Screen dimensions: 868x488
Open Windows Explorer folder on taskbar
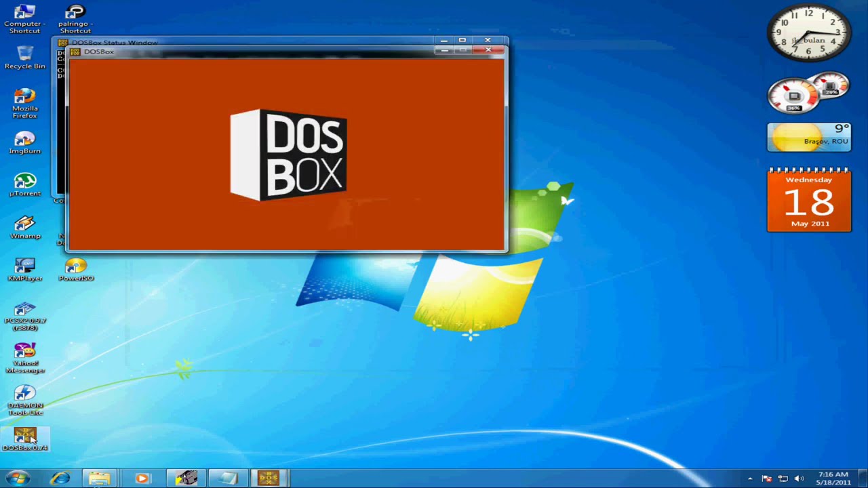[x=100, y=479]
